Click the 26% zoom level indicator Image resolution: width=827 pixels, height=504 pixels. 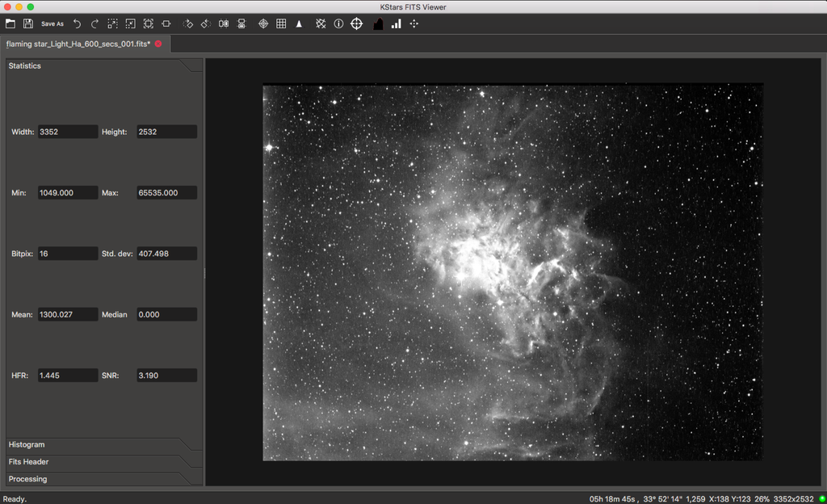click(x=762, y=498)
